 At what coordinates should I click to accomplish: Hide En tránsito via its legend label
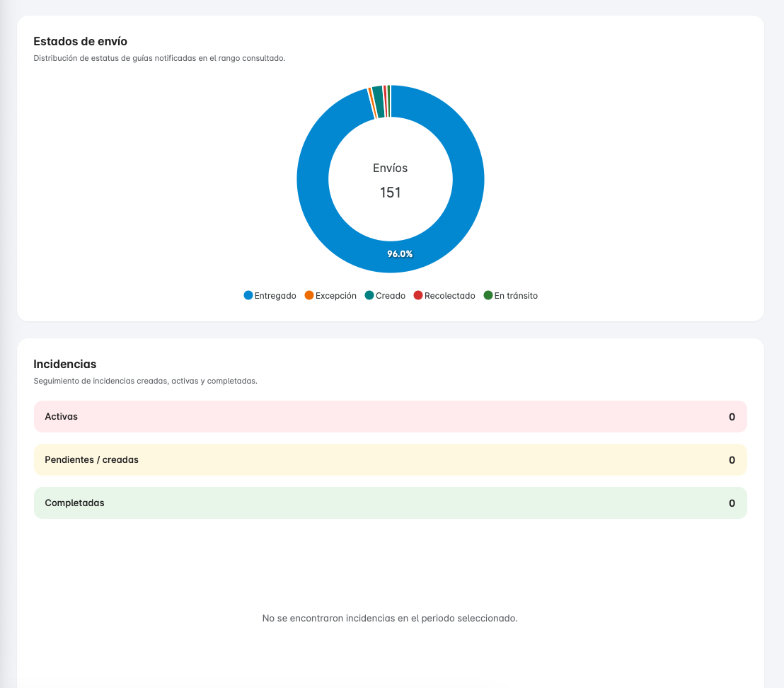point(516,296)
